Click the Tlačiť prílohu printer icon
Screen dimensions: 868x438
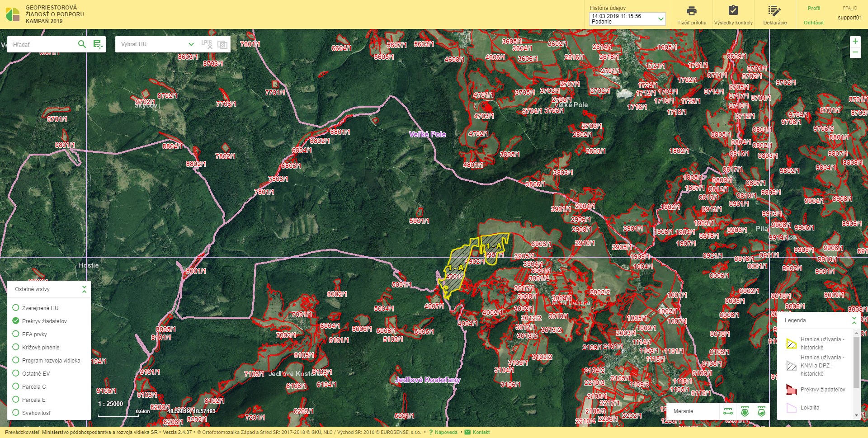(x=692, y=11)
